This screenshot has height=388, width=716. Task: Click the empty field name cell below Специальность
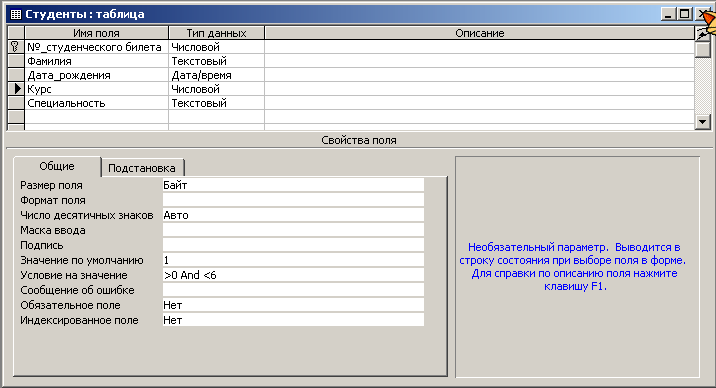[x=96, y=117]
